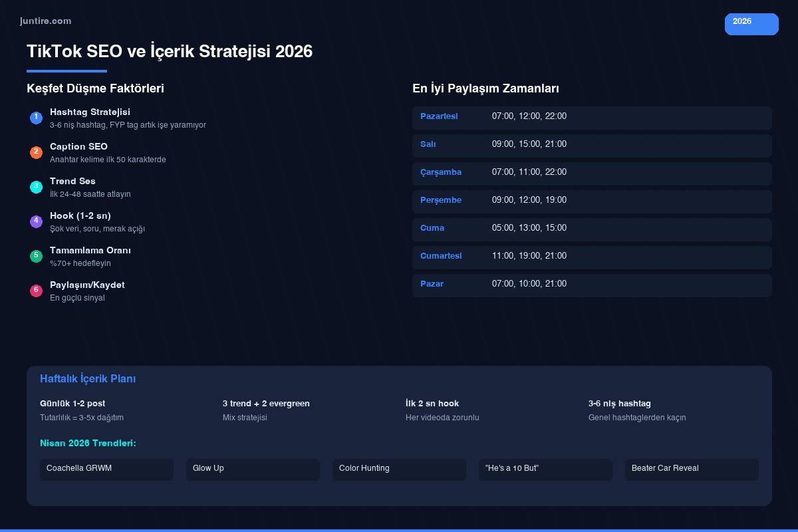Click number 2 badge for Caption SEO

36,152
